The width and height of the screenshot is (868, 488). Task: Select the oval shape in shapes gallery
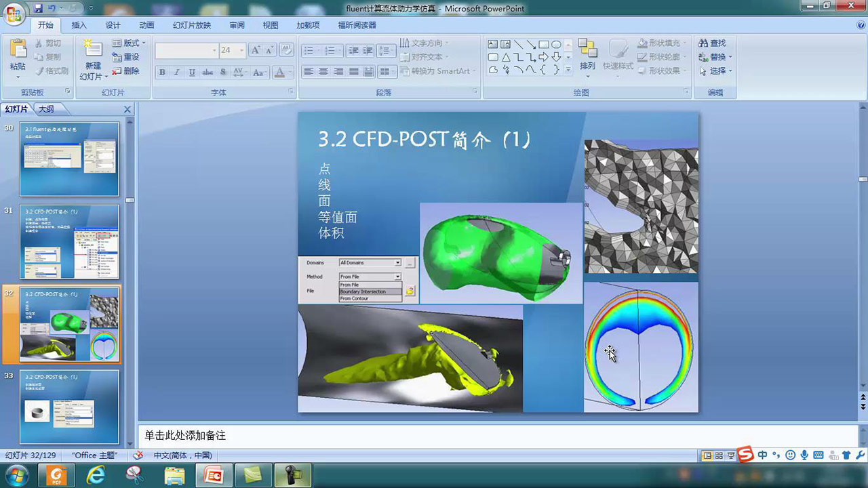click(x=556, y=45)
